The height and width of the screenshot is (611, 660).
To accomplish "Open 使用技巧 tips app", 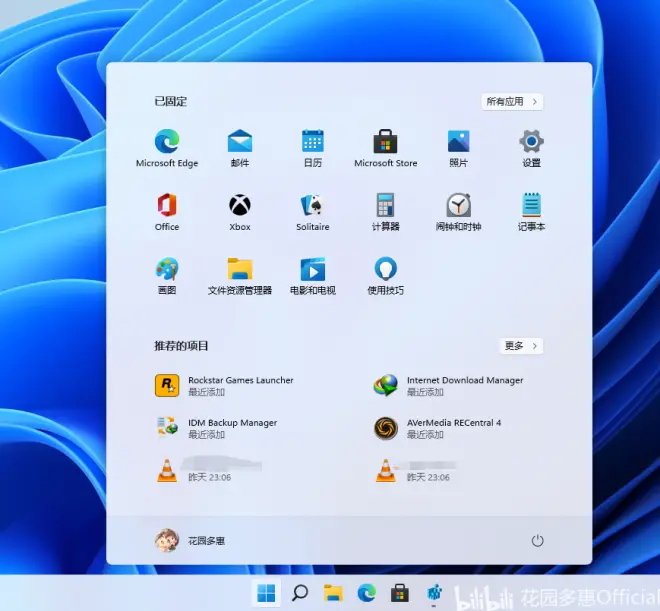I will (386, 276).
